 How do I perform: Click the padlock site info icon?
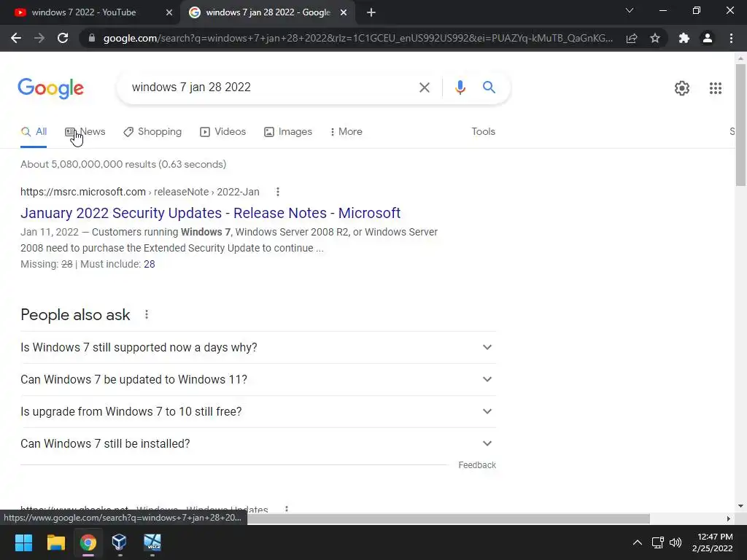[x=92, y=38]
